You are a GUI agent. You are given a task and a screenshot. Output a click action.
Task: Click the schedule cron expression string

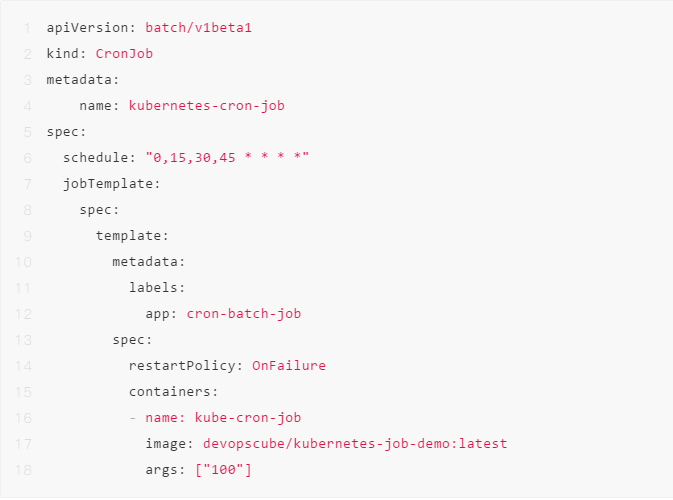[227, 157]
